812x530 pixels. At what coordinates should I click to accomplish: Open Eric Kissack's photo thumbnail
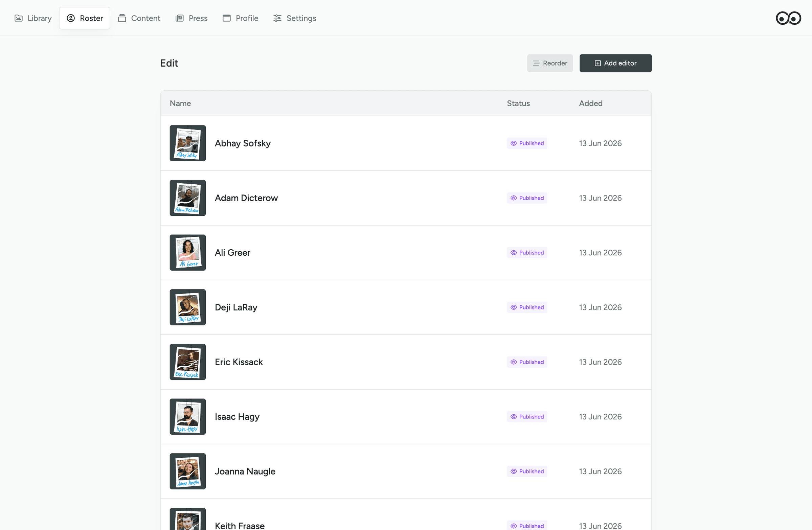pyautogui.click(x=188, y=362)
